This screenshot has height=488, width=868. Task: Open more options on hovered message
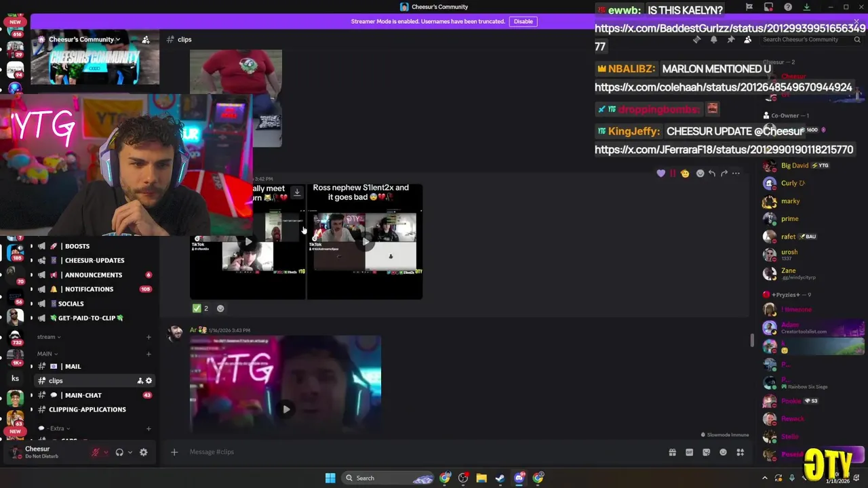point(736,174)
